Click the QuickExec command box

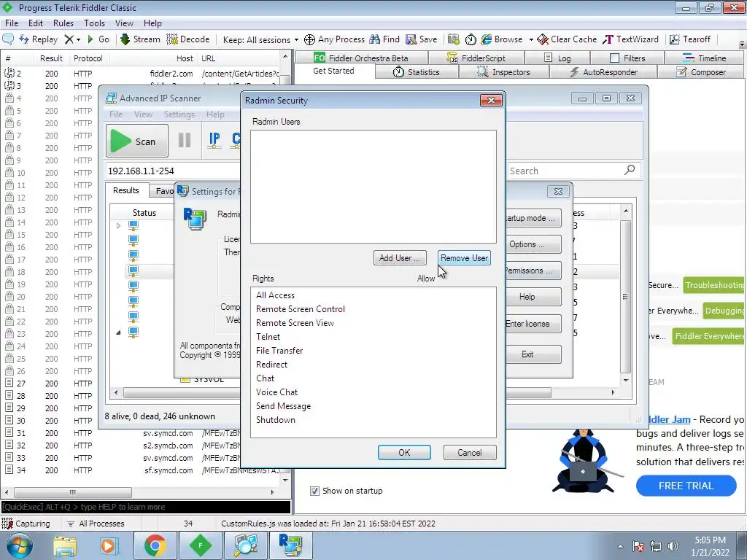pyautogui.click(x=146, y=507)
